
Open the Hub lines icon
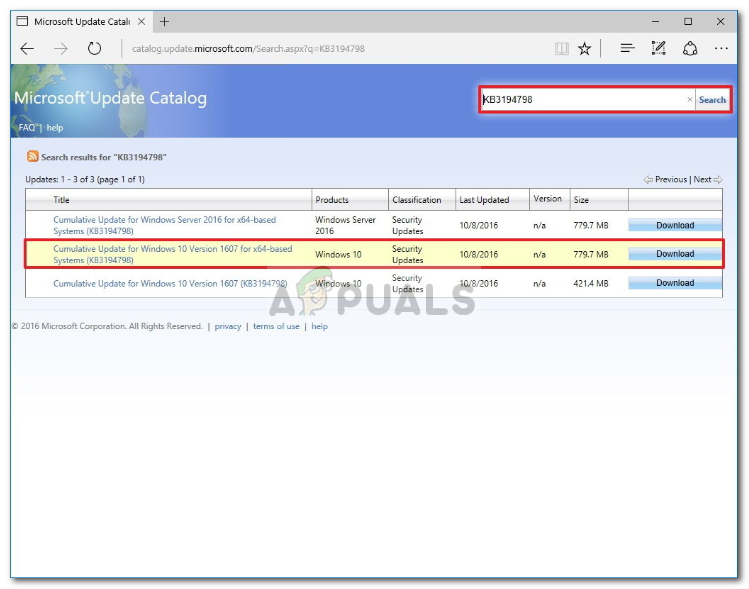tap(627, 48)
